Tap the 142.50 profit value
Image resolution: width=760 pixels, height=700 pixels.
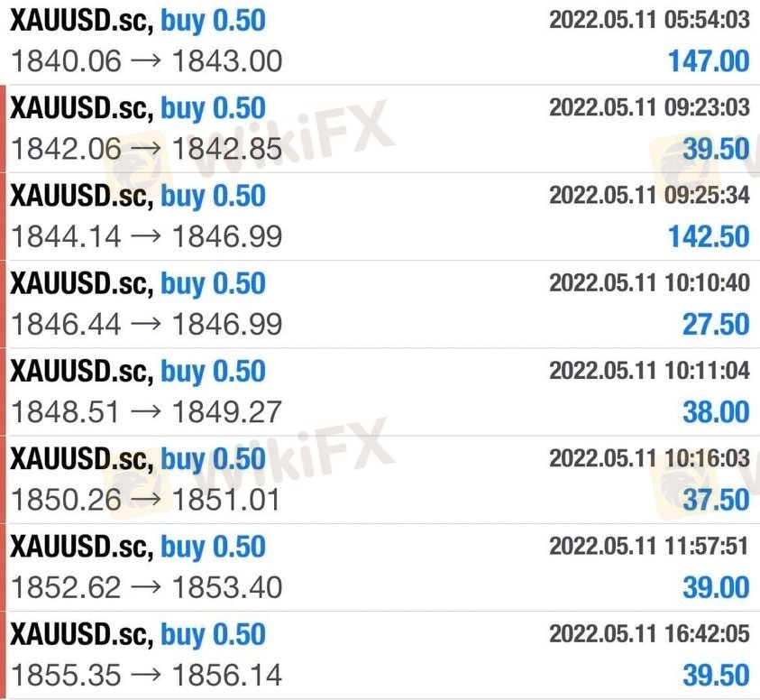click(x=709, y=236)
